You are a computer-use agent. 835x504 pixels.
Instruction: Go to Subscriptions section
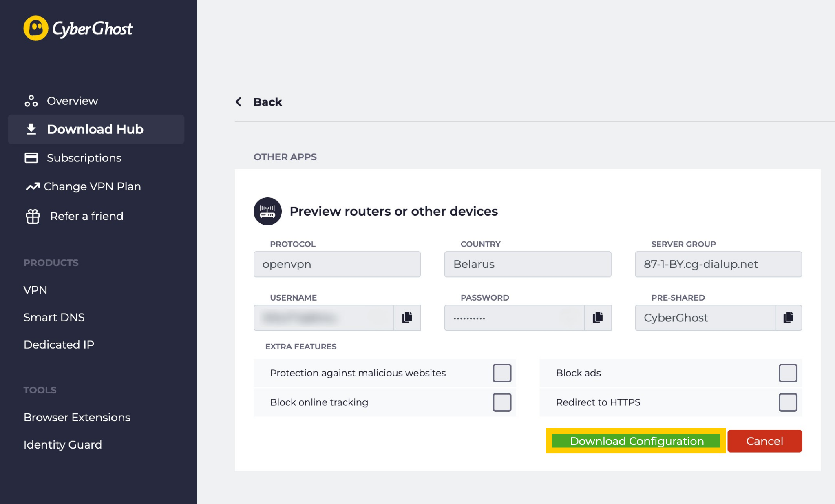[x=84, y=158]
